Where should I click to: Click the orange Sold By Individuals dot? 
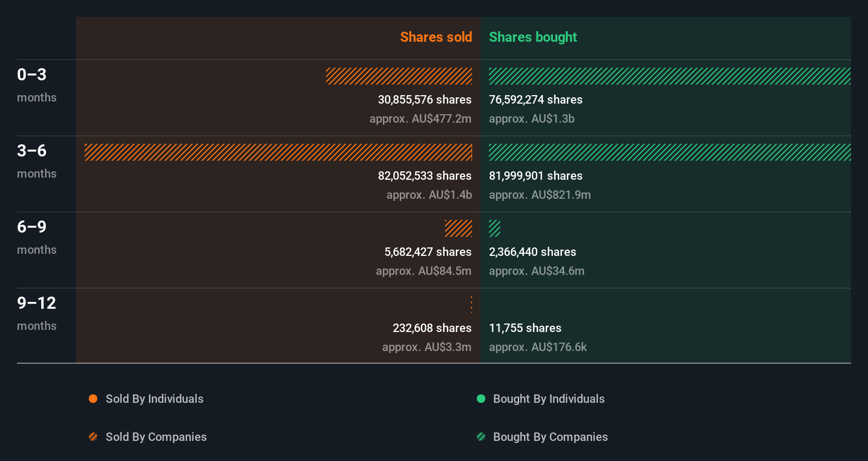[93, 399]
